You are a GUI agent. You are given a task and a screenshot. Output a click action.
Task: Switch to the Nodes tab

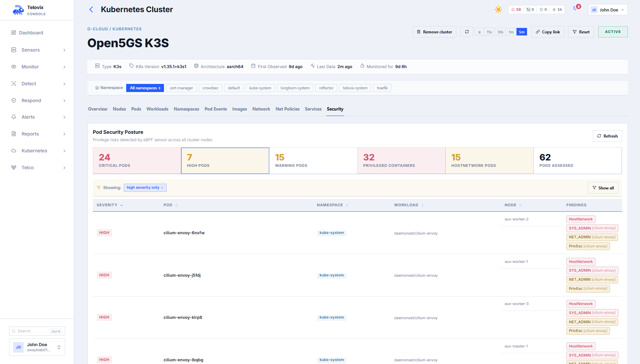coord(119,109)
